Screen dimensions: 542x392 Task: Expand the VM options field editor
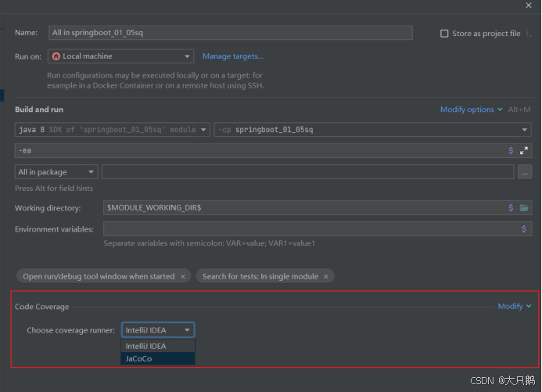click(x=524, y=151)
